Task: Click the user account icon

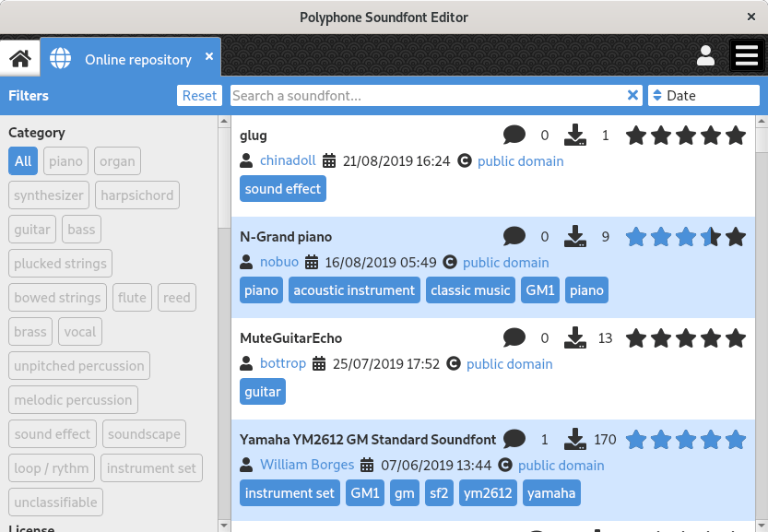Action: (706, 55)
